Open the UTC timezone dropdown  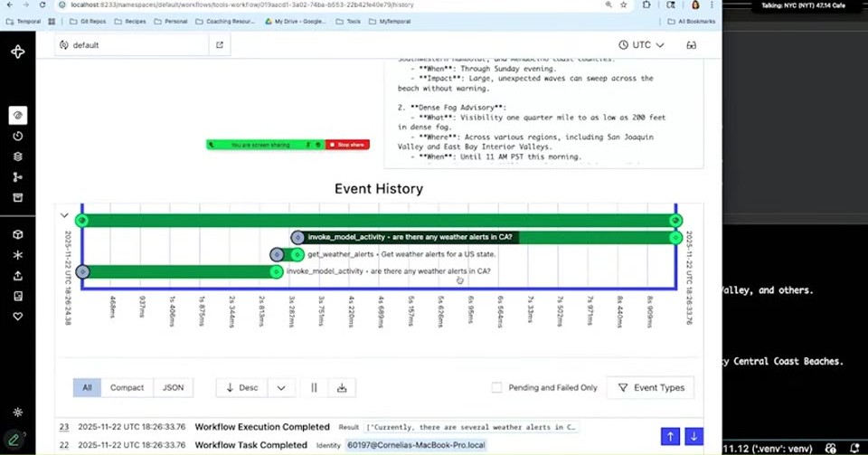coord(641,45)
